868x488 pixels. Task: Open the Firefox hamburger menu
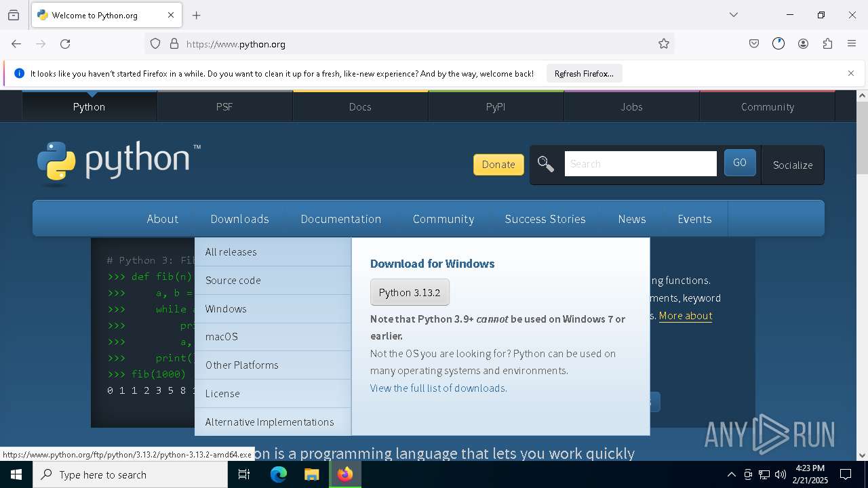(852, 44)
